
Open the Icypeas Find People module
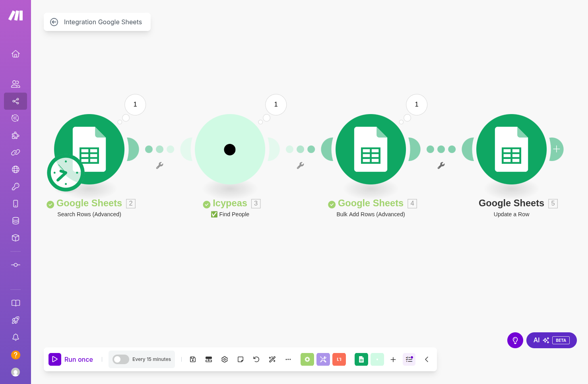pyautogui.click(x=230, y=149)
